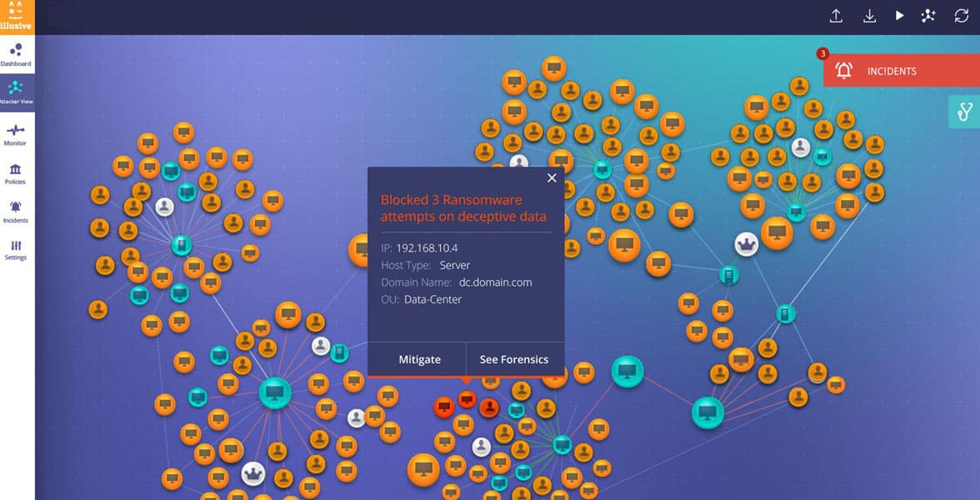The width and height of the screenshot is (980, 500).
Task: Click the upload icon in top bar
Action: click(837, 17)
